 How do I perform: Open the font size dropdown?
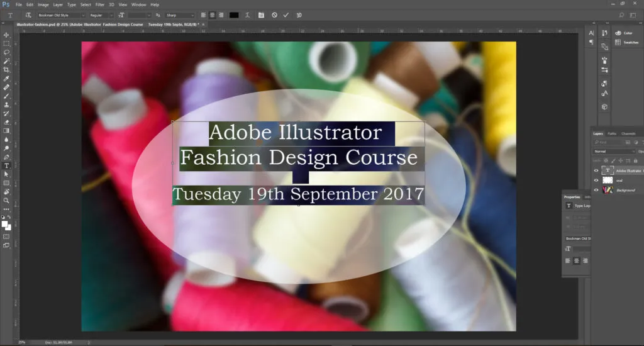coord(140,15)
